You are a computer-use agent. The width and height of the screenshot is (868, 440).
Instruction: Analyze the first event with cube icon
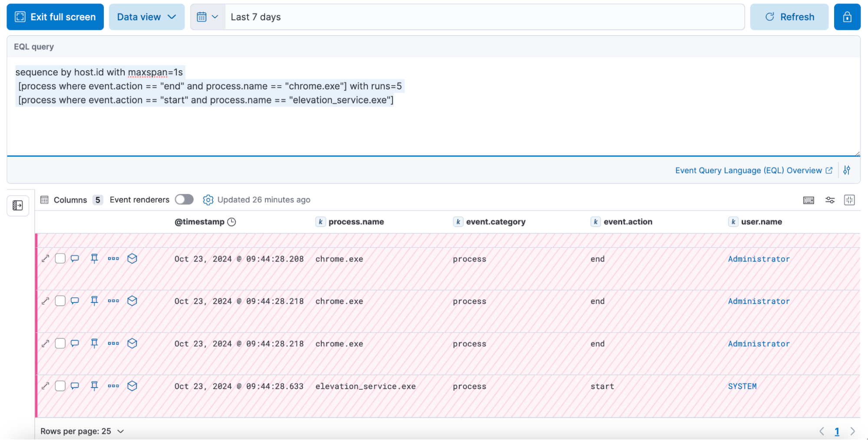132,259
